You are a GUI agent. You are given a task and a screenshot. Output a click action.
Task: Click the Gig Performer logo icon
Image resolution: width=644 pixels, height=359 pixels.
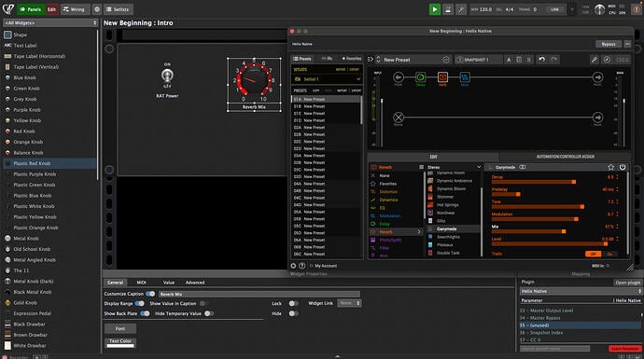tap(8, 8)
